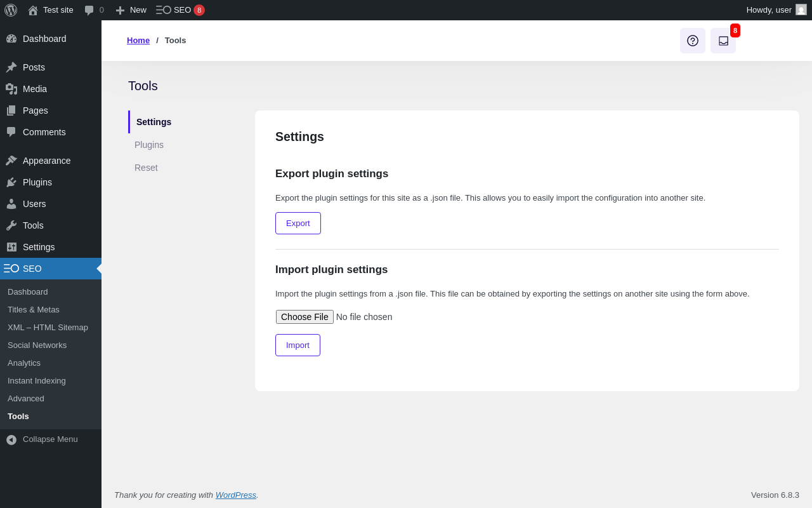Open the Howdy, user account menu
812x508 pixels.
[x=769, y=10]
